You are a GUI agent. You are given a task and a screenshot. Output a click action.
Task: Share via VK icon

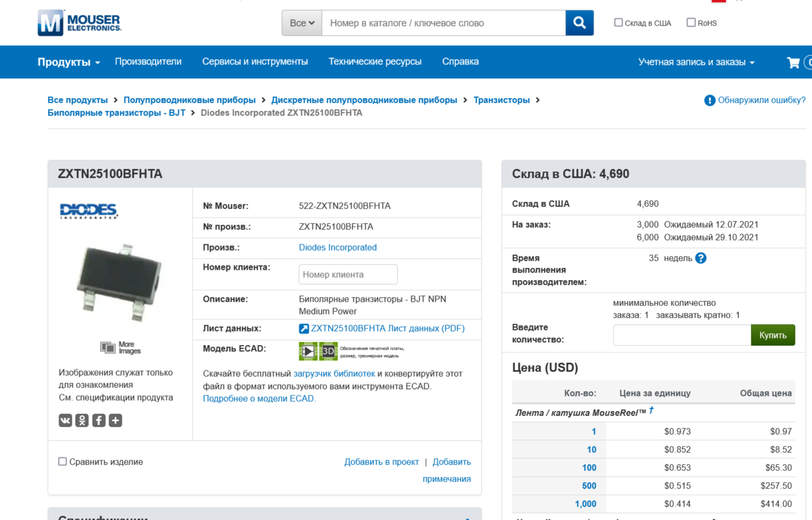(x=65, y=420)
